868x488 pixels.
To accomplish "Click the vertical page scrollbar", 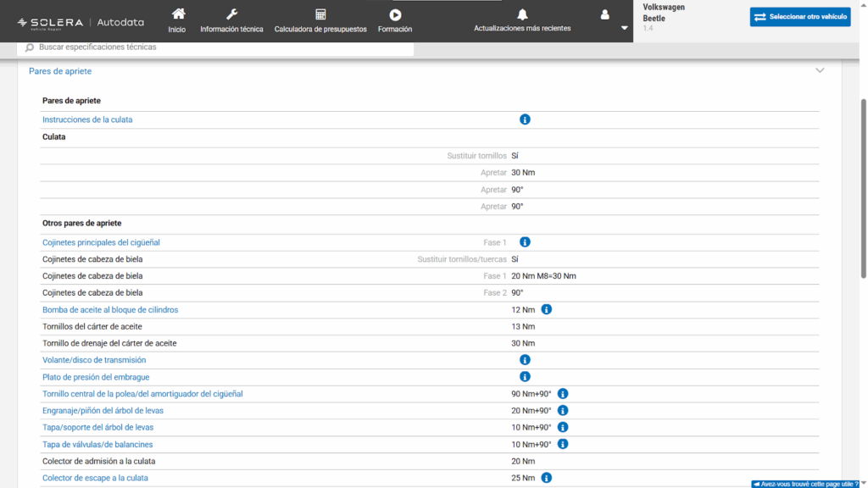I will 863,186.
